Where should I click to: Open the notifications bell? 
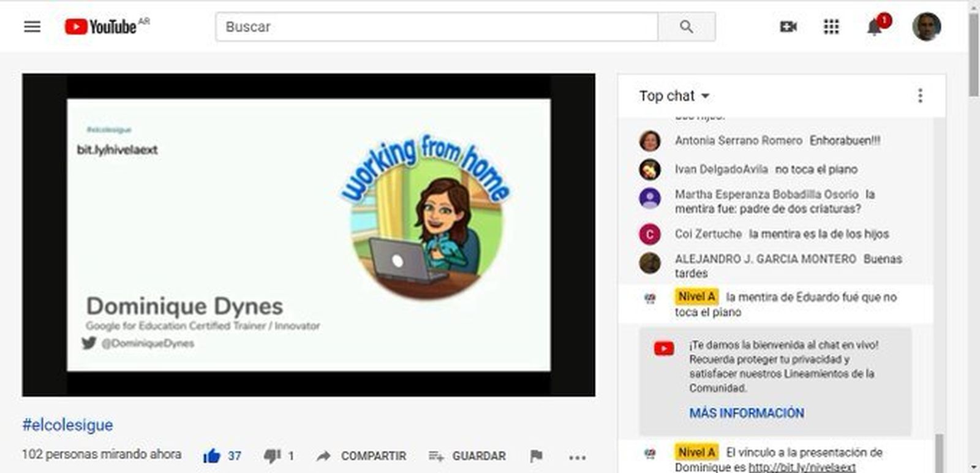pyautogui.click(x=875, y=28)
